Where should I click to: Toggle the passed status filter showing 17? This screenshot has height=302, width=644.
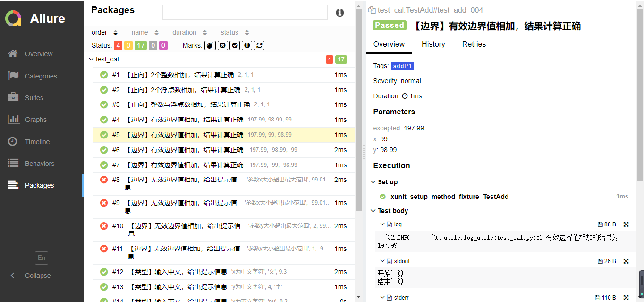pyautogui.click(x=140, y=45)
